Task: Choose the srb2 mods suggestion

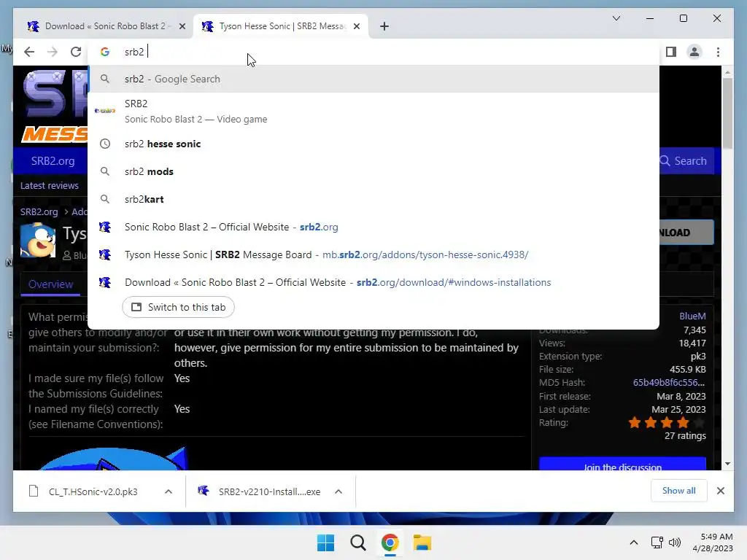Action: 373,171
